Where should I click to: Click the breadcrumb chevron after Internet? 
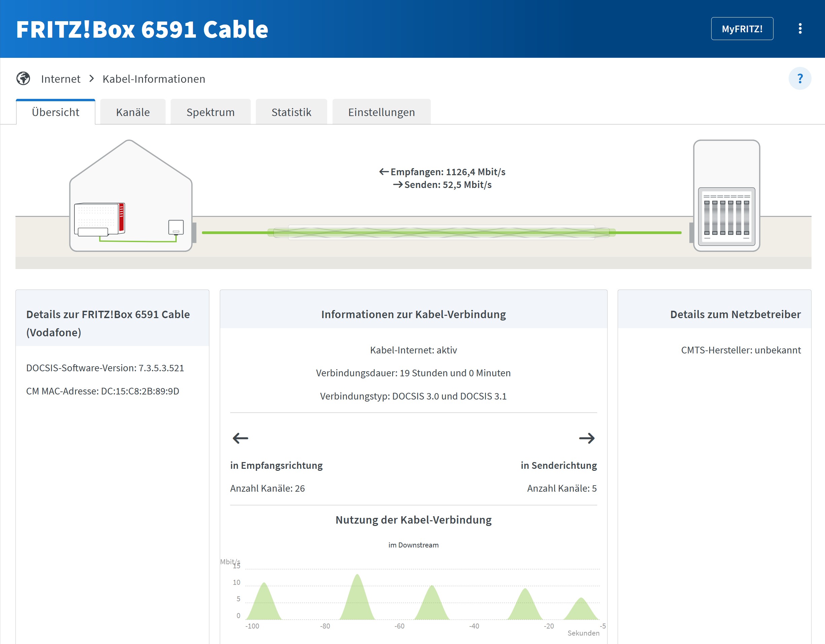pos(92,78)
